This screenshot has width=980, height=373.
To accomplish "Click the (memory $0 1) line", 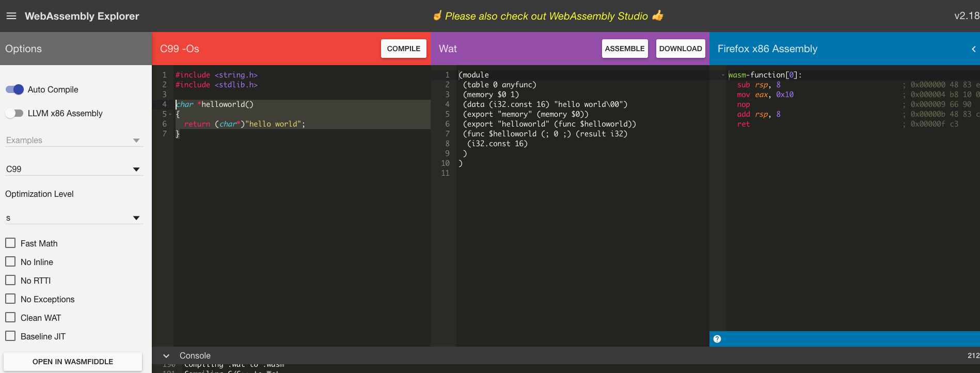I will 491,95.
